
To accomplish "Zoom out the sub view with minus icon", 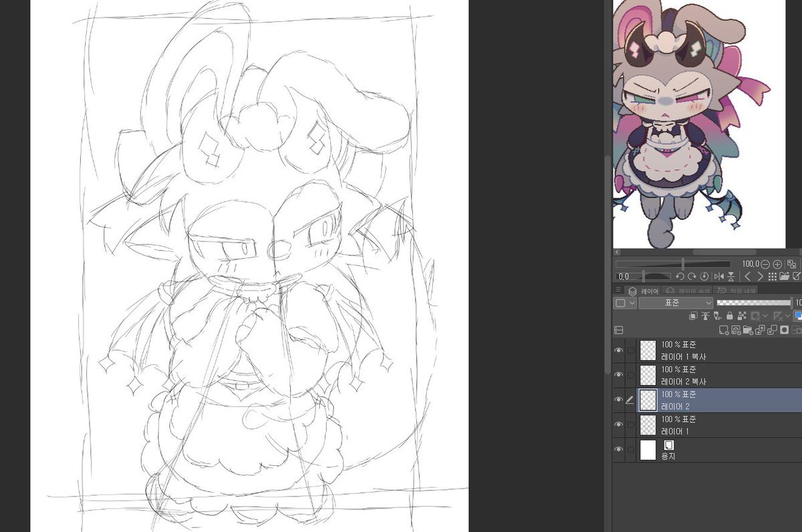I will tap(766, 264).
